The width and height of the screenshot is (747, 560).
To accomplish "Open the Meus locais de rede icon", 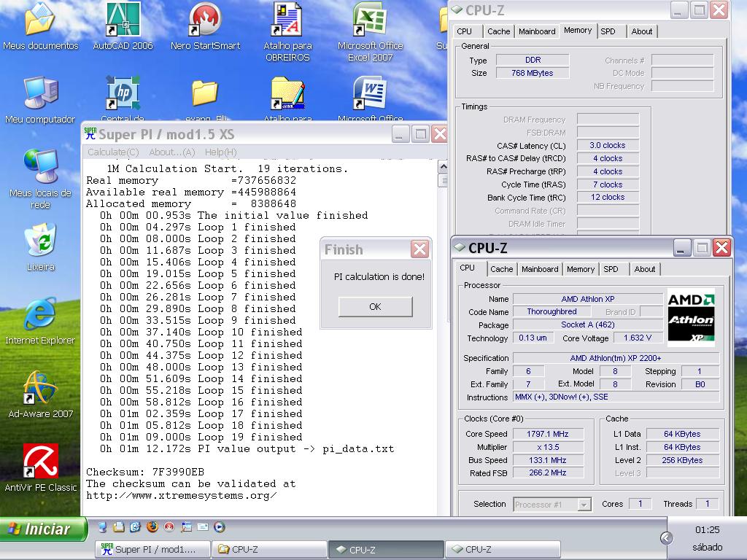I will click(x=41, y=179).
